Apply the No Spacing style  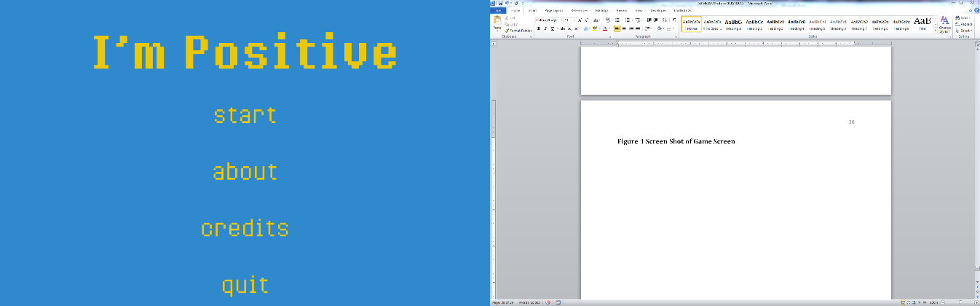(712, 24)
